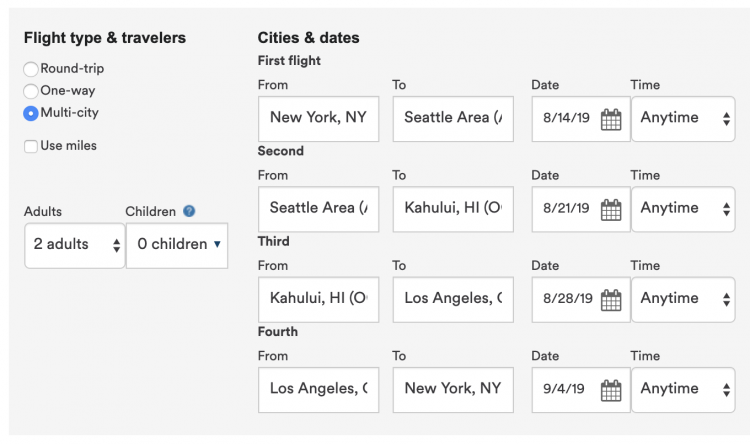This screenshot has height=444, width=750.
Task: Click first flight From field New York
Action: (x=318, y=118)
